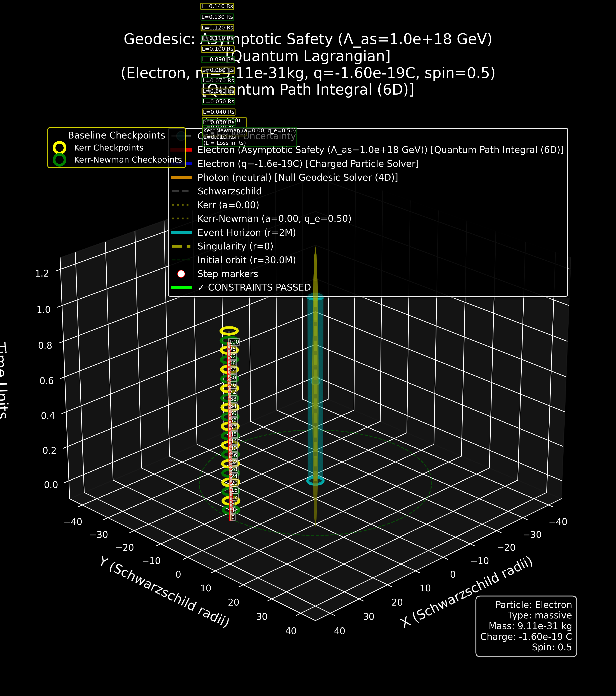Click the 'L=0.130 Rs' loss label

click(217, 17)
